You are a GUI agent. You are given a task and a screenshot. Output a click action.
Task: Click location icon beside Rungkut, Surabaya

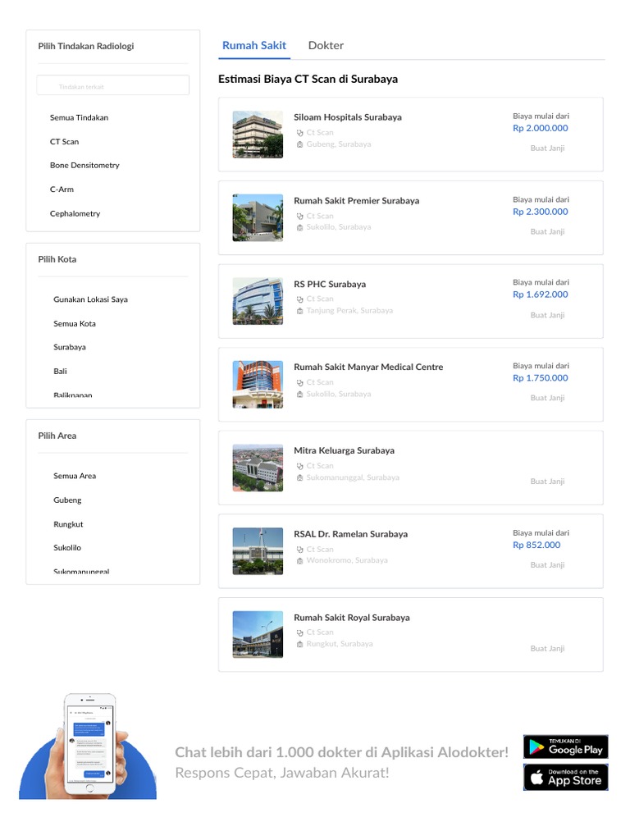pos(300,645)
